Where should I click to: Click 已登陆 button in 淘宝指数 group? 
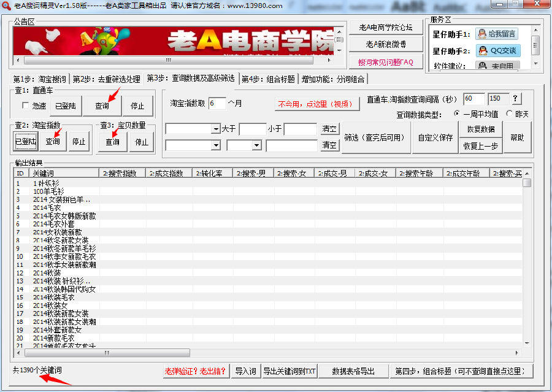coord(25,142)
